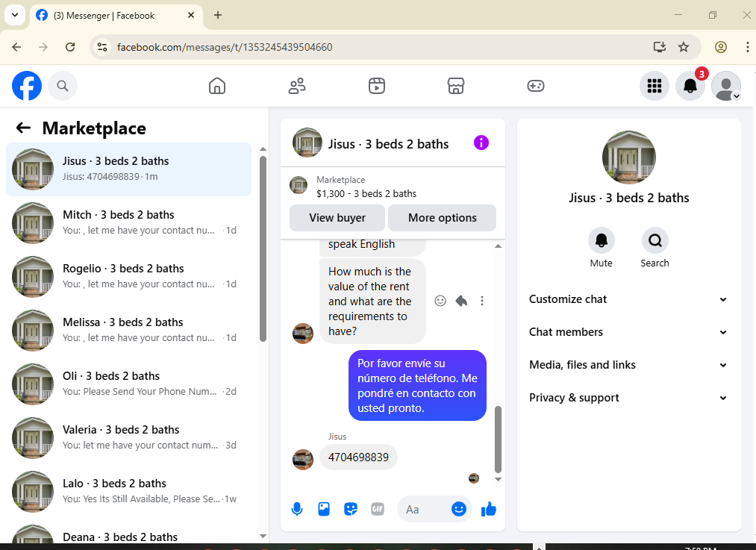
Task: Click the View buyer button
Action: pyautogui.click(x=337, y=218)
